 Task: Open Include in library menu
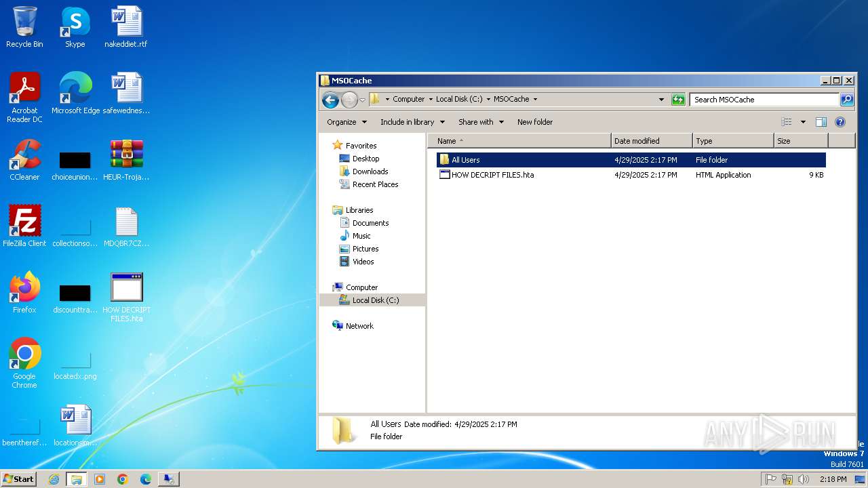412,122
